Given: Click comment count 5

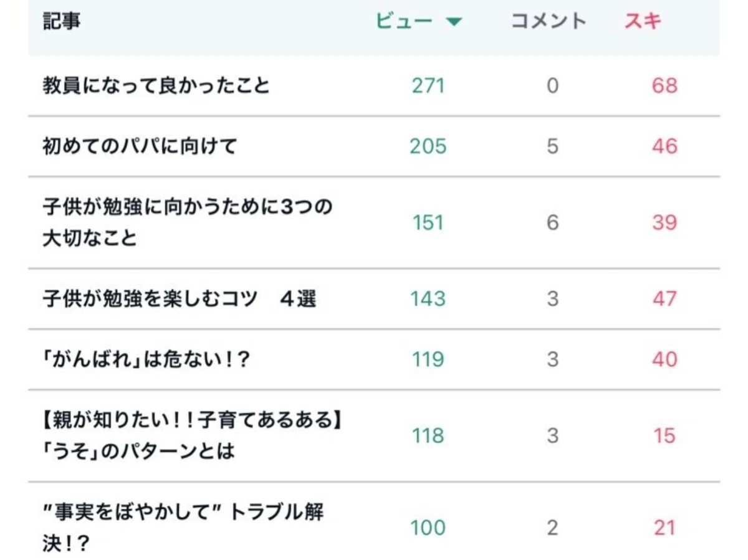Looking at the screenshot, I should click(x=552, y=146).
